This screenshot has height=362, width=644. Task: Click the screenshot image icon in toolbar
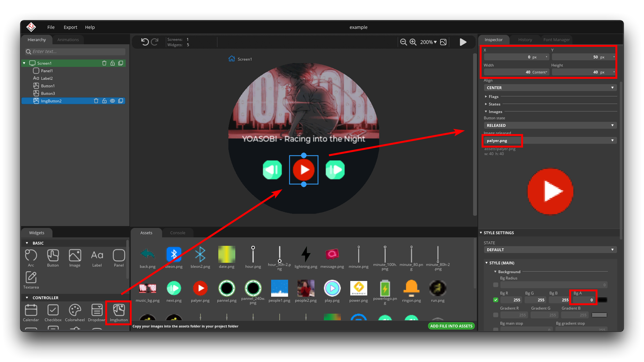tap(443, 42)
